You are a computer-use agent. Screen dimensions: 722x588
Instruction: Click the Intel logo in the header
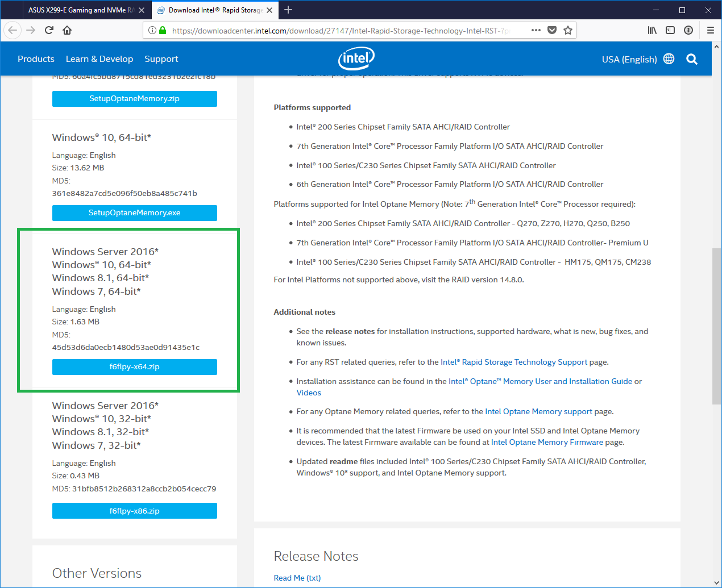click(x=356, y=58)
